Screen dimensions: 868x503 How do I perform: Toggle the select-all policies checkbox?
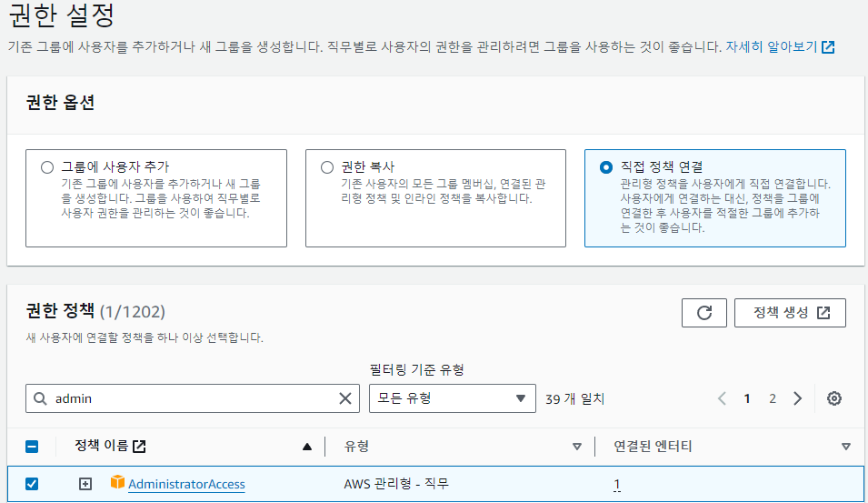(32, 447)
